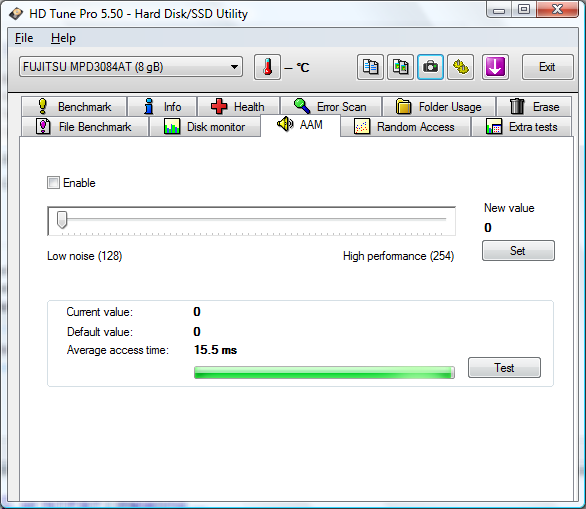Viewport: 586px width, 509px height.
Task: Open the Random Access tab
Action: [x=405, y=127]
